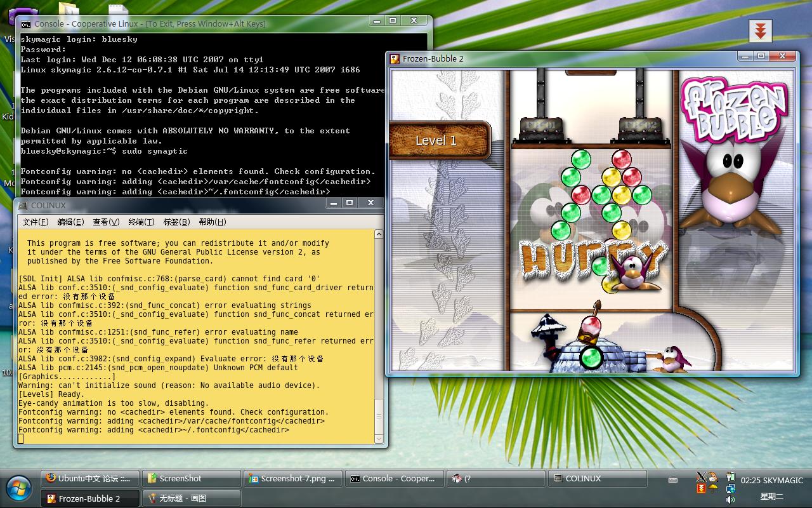Maximize the Console Cooperative Linux window
812x508 pixels.
tap(393, 21)
